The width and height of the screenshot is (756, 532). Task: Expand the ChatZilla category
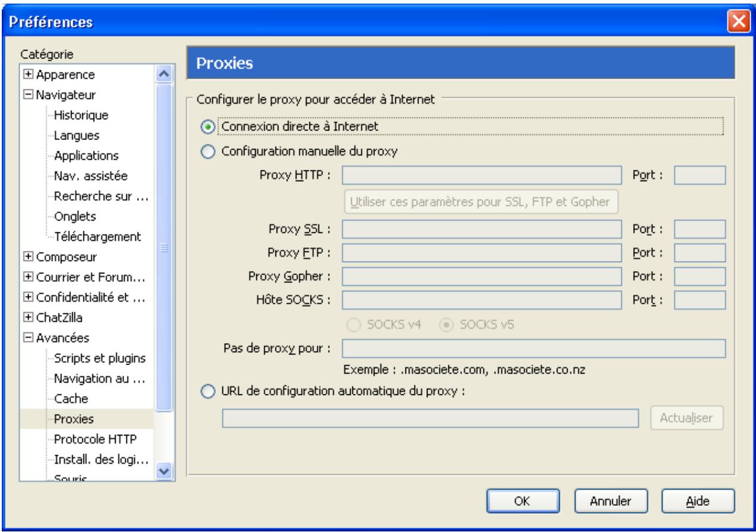(29, 318)
